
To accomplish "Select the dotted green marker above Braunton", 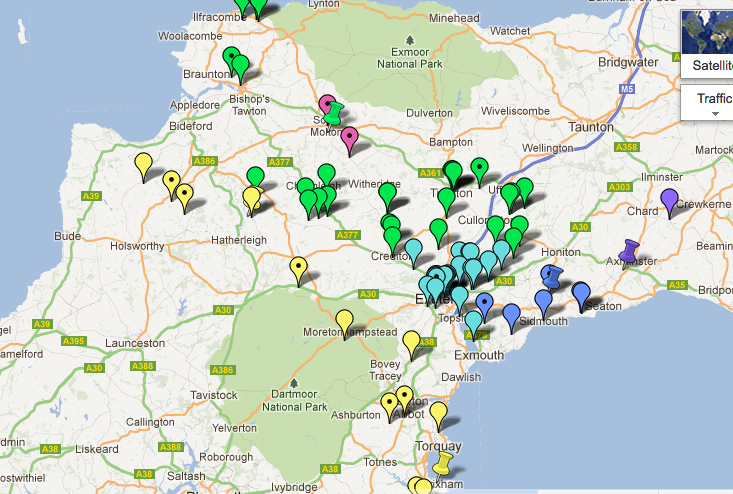I will pyautogui.click(x=231, y=56).
